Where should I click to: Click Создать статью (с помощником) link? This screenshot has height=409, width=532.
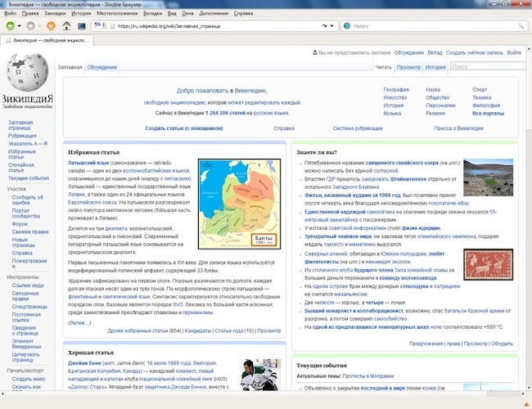click(x=184, y=128)
